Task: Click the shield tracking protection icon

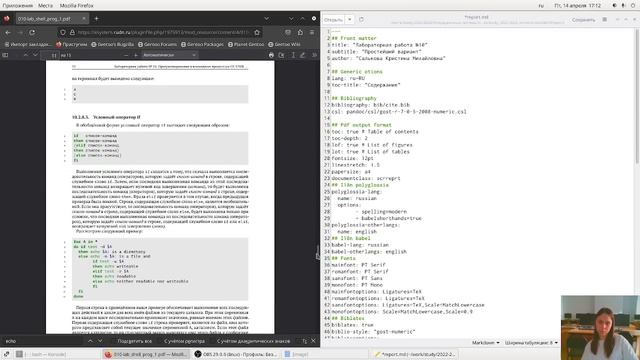Action: tap(63, 32)
